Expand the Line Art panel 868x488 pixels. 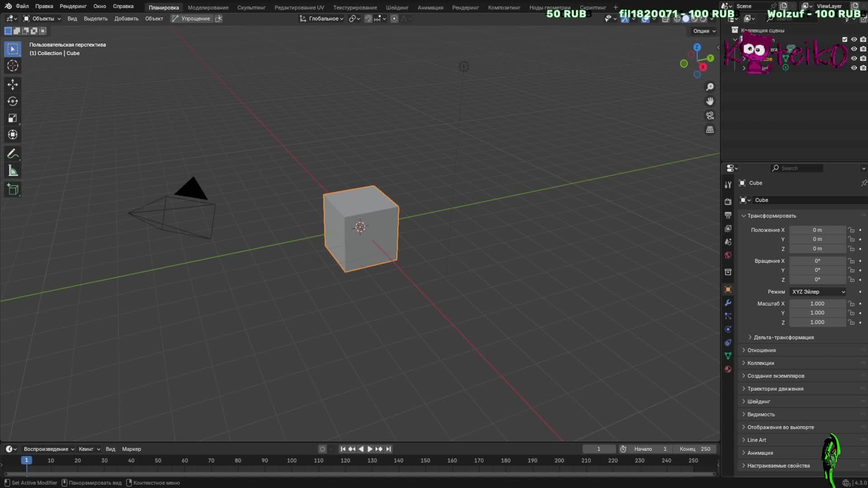click(756, 440)
